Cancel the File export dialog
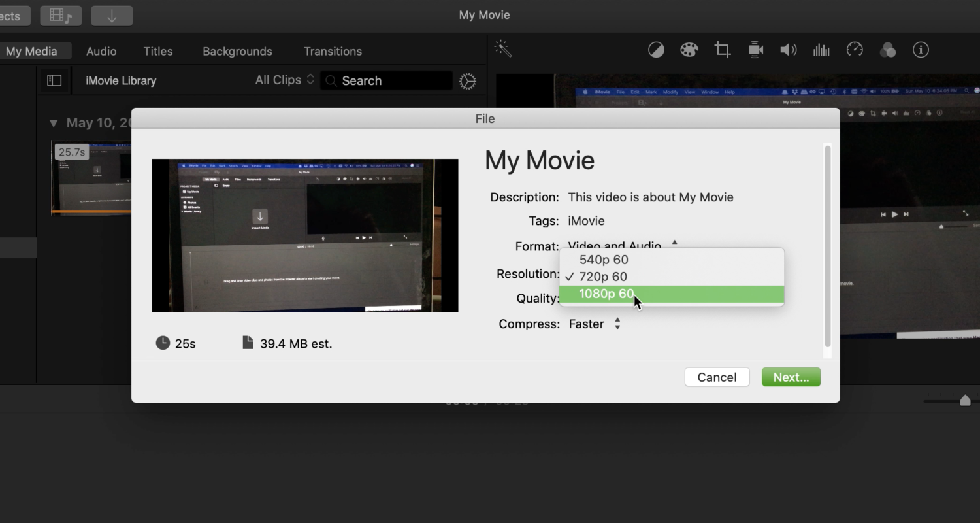The width and height of the screenshot is (980, 523). 717,377
